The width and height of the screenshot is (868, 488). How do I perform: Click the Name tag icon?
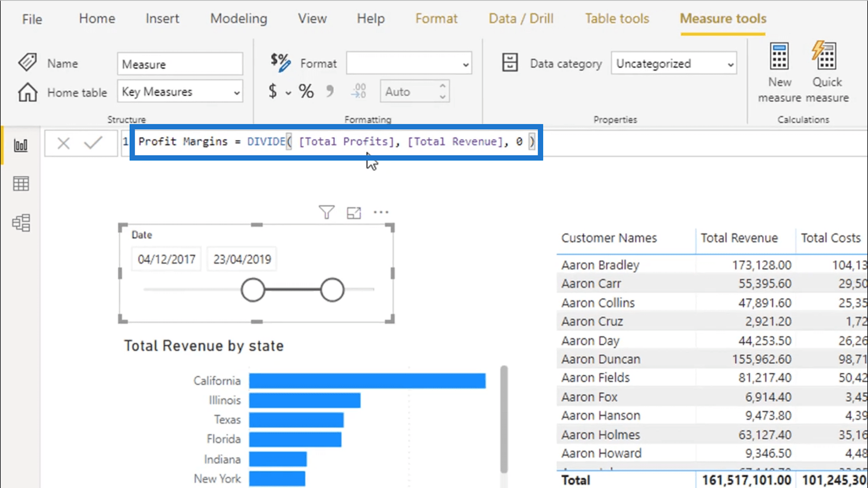coord(27,62)
